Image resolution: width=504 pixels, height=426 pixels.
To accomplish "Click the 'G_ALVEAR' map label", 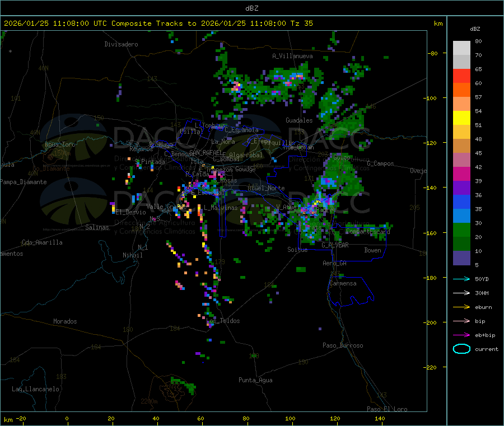I will point(335,245).
